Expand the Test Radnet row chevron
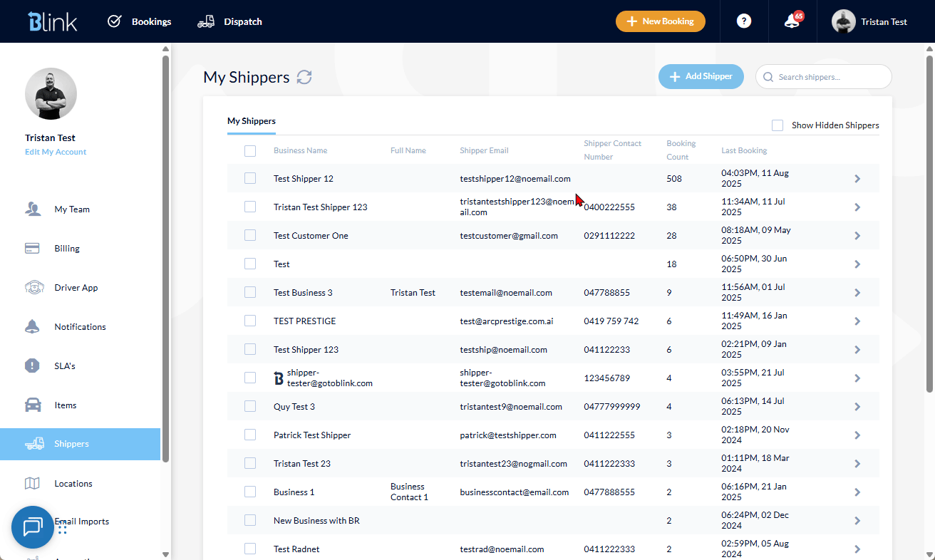Screen dimensions: 935x560 click(x=857, y=549)
